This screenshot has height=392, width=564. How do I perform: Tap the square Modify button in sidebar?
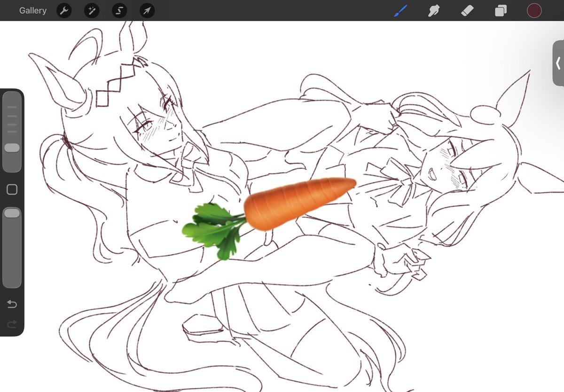12,189
